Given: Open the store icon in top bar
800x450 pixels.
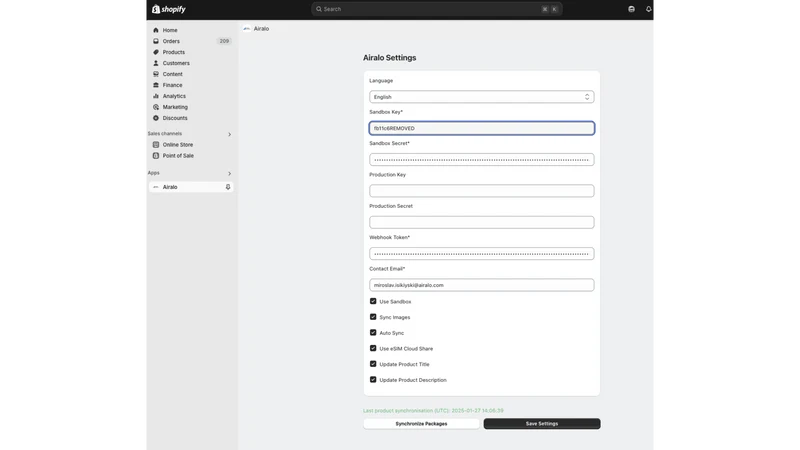Looking at the screenshot, I should coord(632,9).
